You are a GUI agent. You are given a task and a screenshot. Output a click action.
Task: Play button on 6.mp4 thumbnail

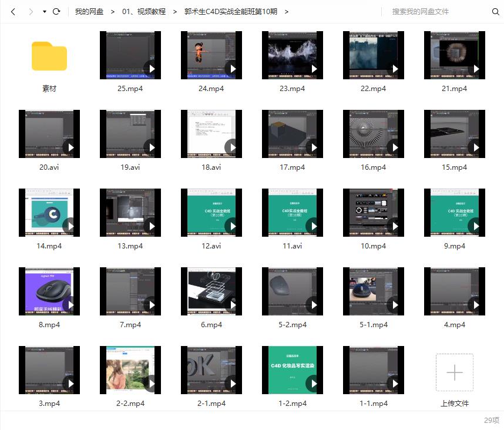(x=233, y=305)
